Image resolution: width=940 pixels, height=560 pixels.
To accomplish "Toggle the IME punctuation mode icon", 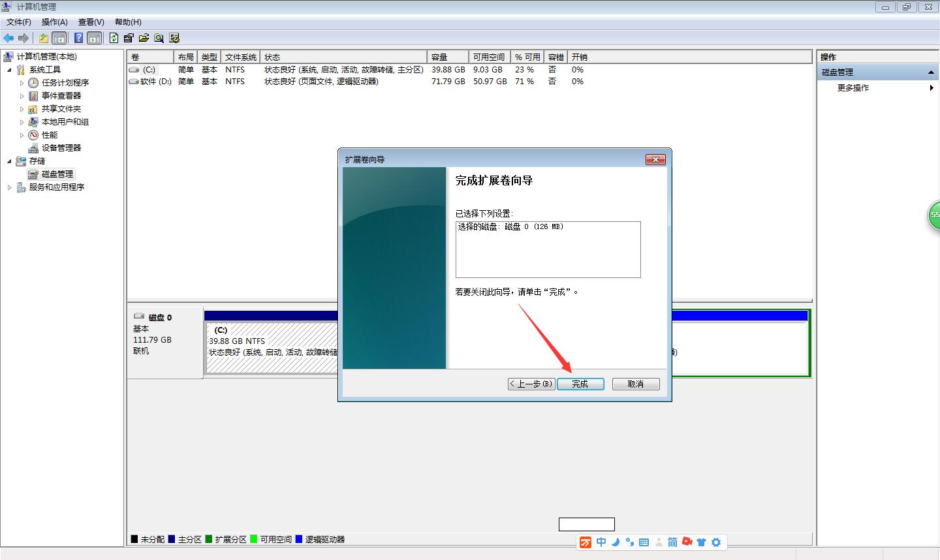I will pyautogui.click(x=630, y=542).
